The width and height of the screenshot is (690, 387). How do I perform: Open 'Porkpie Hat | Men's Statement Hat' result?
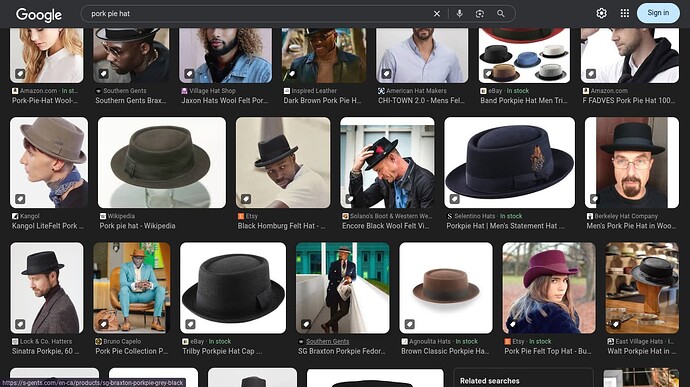[x=505, y=226]
